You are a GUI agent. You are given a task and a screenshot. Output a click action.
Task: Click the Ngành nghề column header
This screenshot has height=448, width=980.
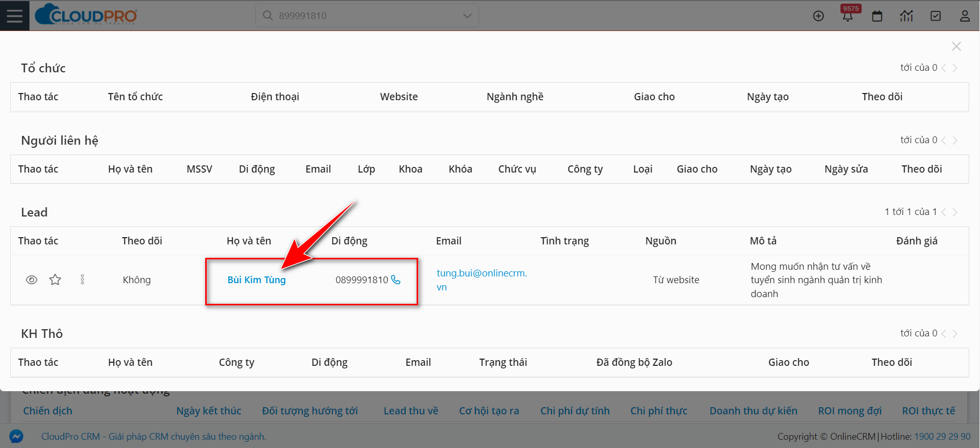tap(515, 97)
